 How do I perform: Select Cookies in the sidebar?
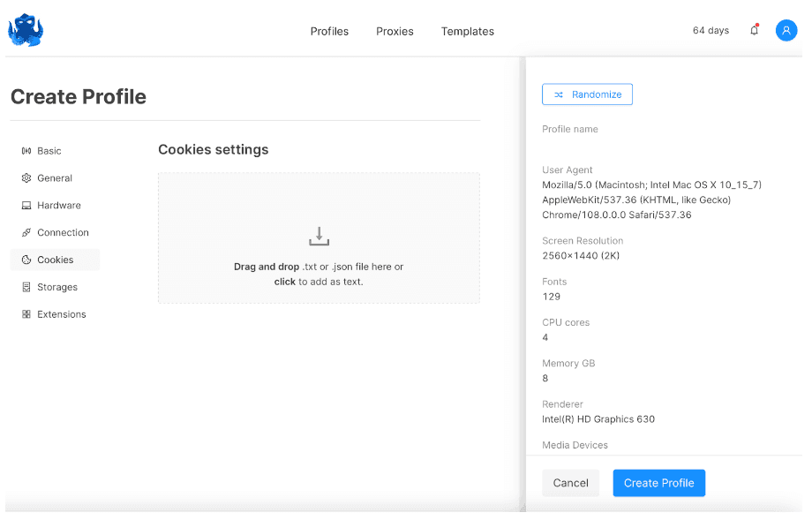click(55, 260)
